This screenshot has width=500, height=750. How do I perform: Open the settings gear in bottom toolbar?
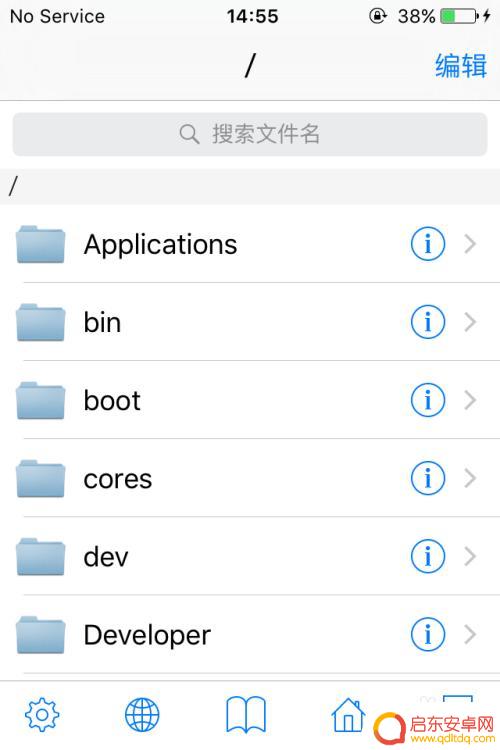[x=42, y=715]
